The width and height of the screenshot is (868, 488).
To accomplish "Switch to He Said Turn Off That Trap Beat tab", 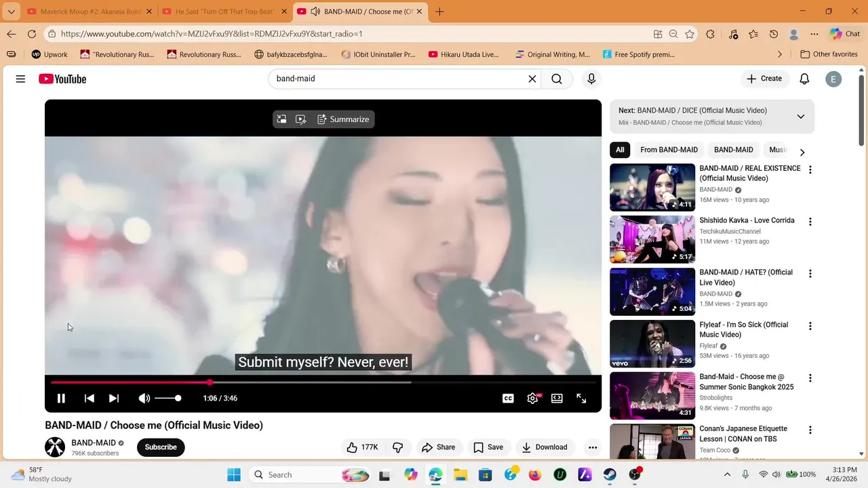I will (225, 12).
